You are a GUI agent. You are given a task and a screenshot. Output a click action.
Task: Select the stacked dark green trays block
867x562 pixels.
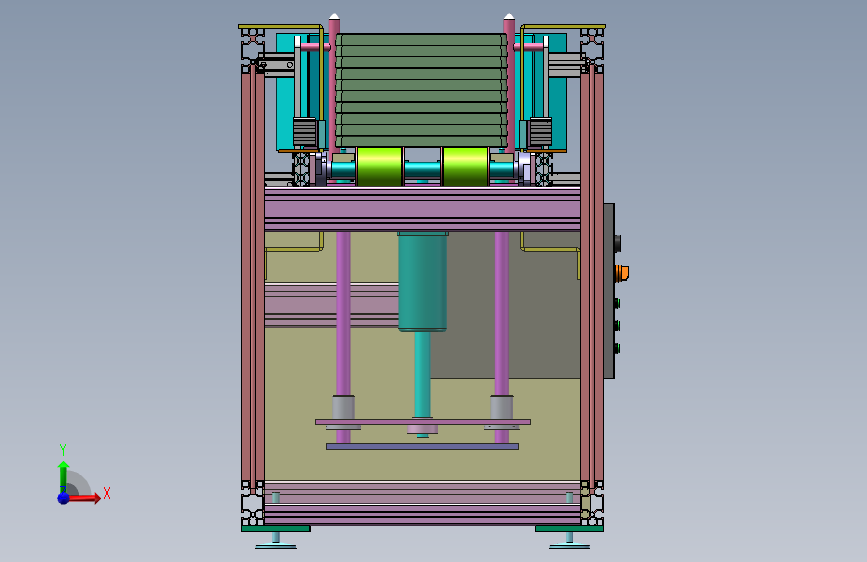pyautogui.click(x=421, y=91)
